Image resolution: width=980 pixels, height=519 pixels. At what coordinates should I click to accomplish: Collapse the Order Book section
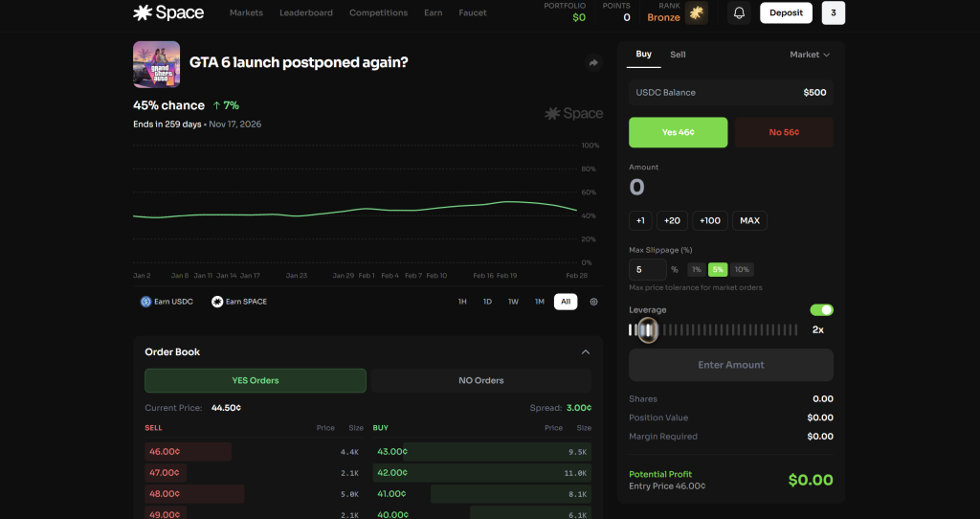tap(586, 352)
